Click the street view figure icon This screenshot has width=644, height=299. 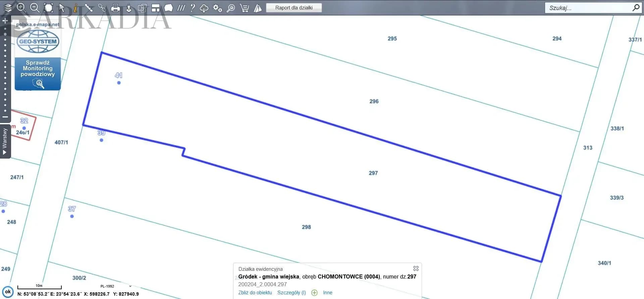(x=129, y=8)
